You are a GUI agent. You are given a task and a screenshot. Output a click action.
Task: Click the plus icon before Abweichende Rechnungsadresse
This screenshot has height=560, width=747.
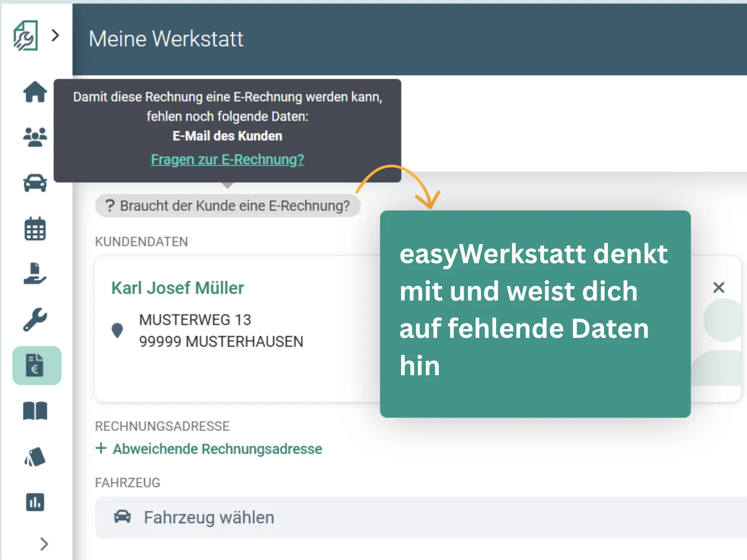(101, 448)
